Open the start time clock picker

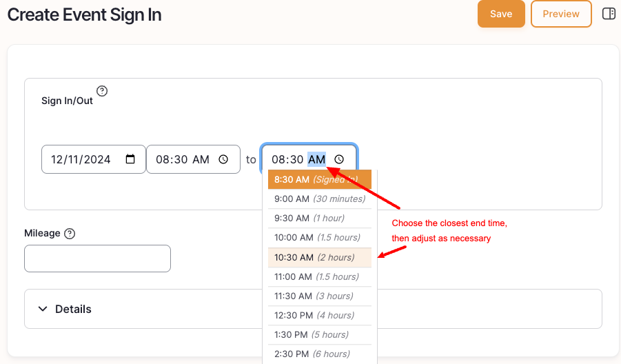[x=223, y=159]
